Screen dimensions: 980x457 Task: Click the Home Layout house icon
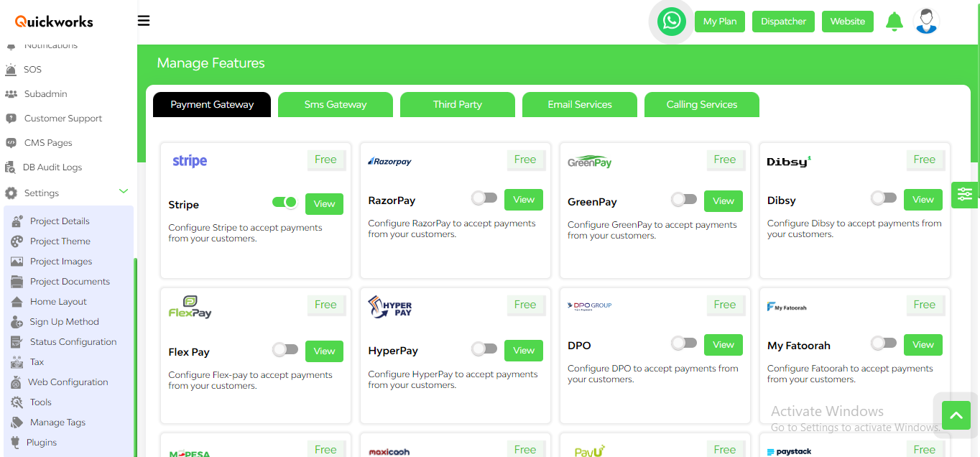click(17, 302)
